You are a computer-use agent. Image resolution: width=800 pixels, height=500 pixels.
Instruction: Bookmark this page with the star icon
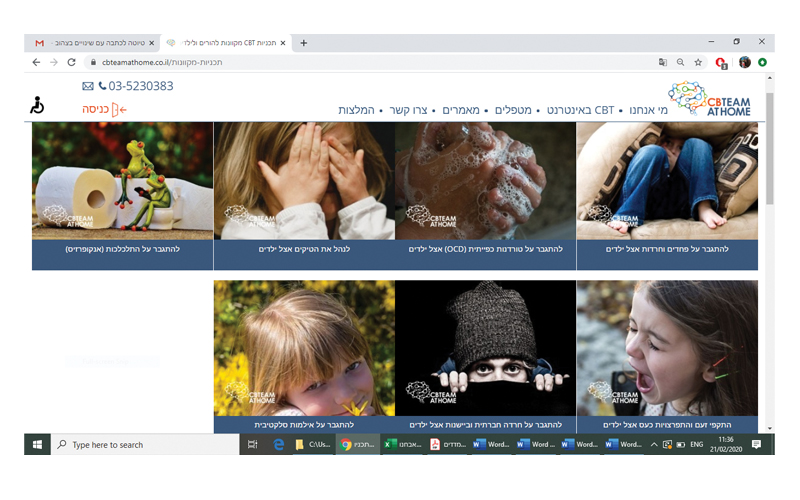698,62
